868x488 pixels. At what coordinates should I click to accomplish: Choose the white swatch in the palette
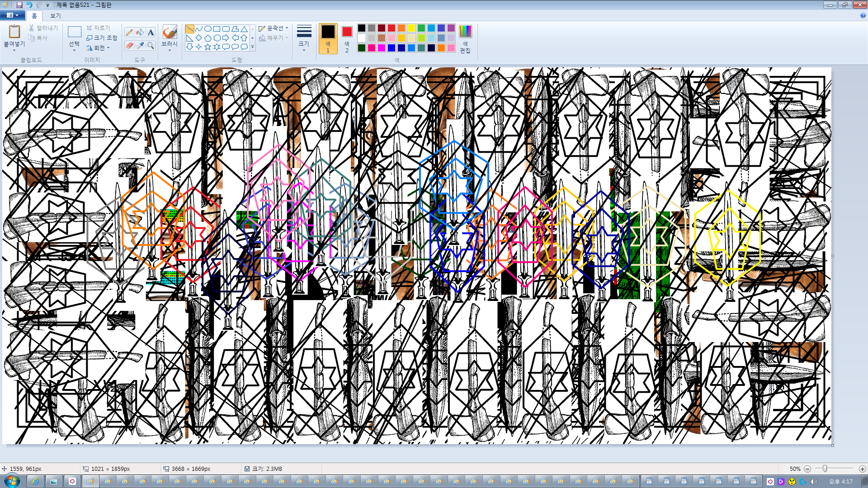(x=362, y=38)
